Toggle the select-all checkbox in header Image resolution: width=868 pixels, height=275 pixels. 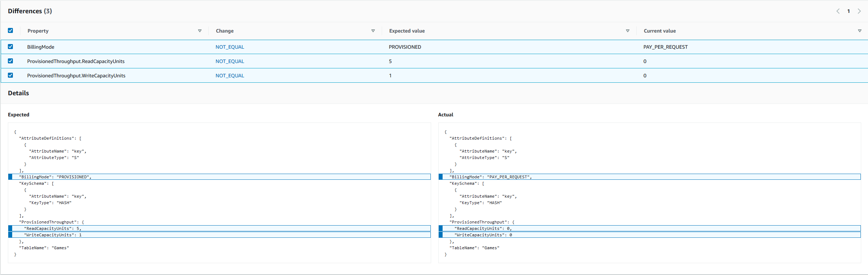tap(10, 30)
